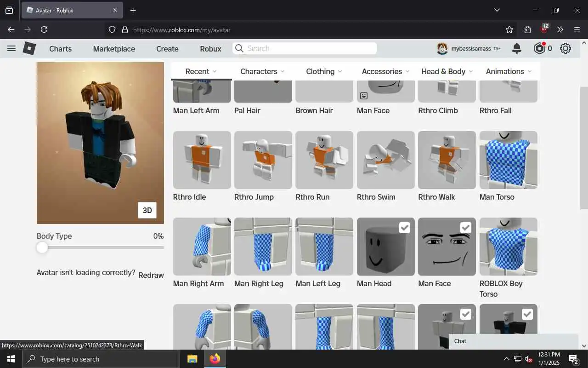
Task: Open the Windows notification center icon
Action: pos(574,359)
